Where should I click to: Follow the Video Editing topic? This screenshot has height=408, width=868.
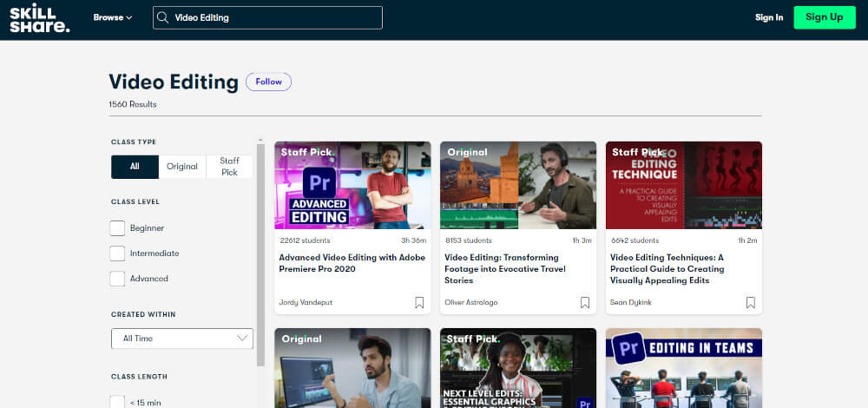pyautogui.click(x=268, y=82)
